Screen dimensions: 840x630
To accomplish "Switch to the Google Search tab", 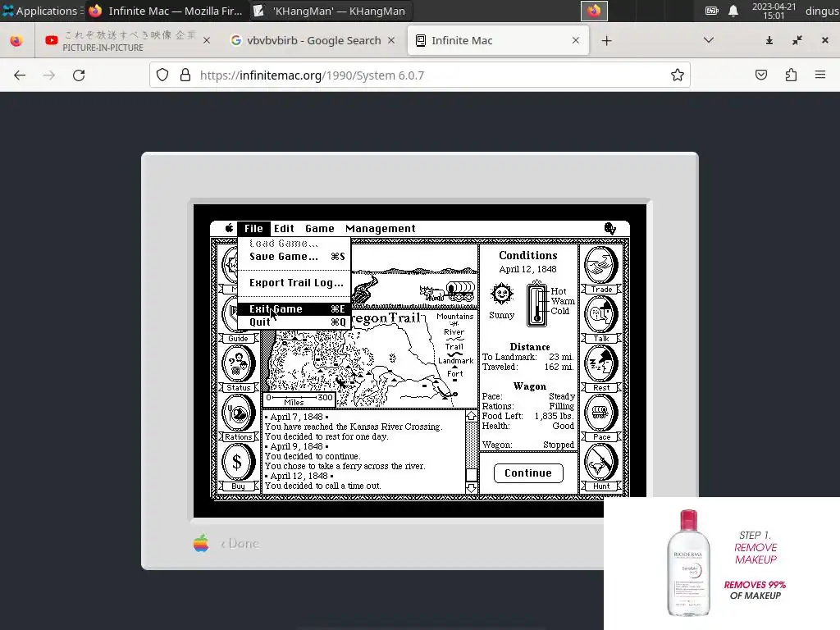I will (313, 41).
